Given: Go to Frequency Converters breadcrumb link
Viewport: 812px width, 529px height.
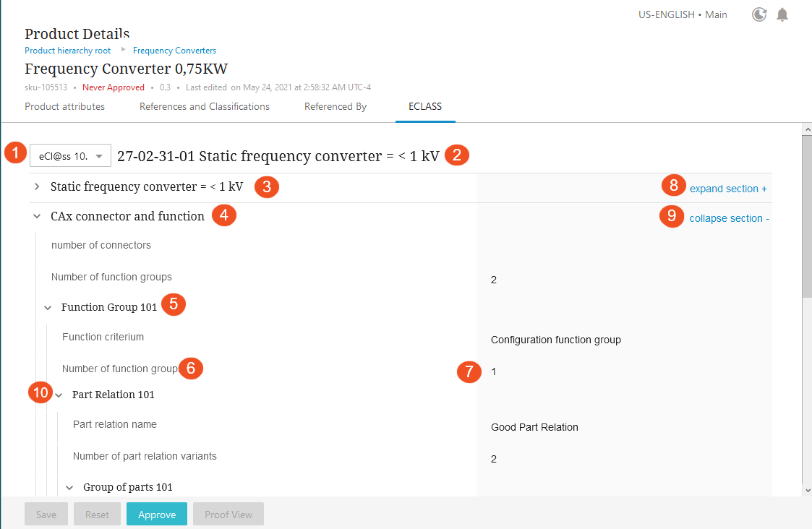Looking at the screenshot, I should click(x=174, y=50).
